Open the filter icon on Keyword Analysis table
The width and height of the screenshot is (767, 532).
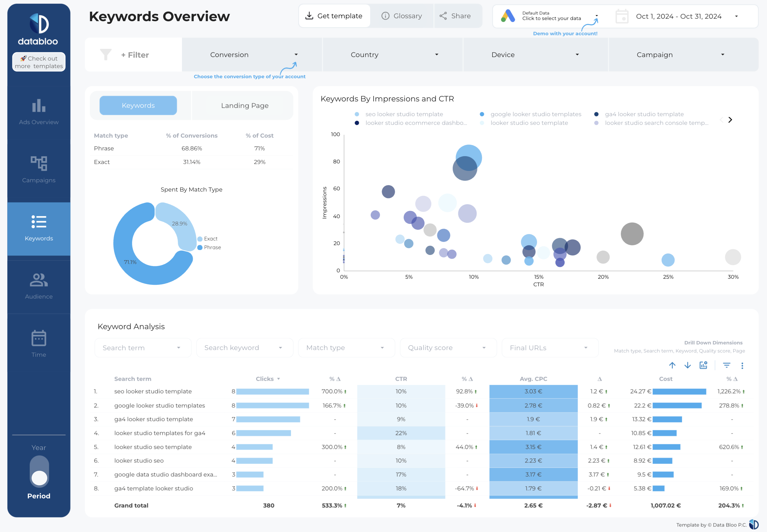[727, 365]
